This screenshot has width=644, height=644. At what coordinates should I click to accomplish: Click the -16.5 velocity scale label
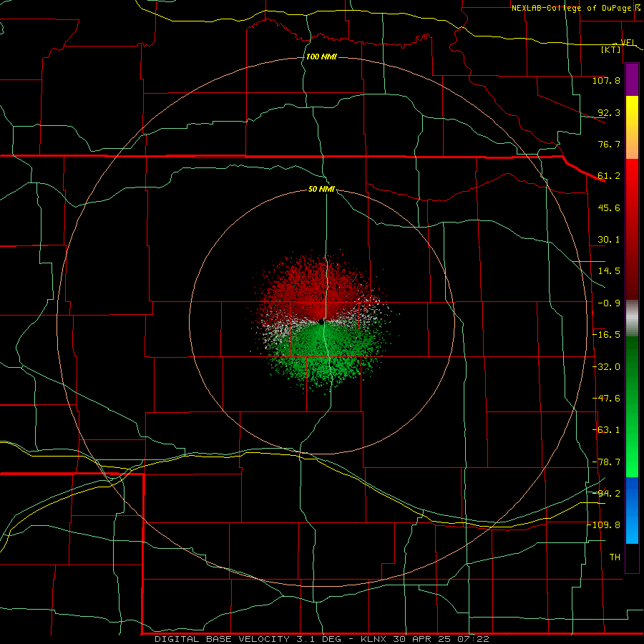pyautogui.click(x=606, y=335)
